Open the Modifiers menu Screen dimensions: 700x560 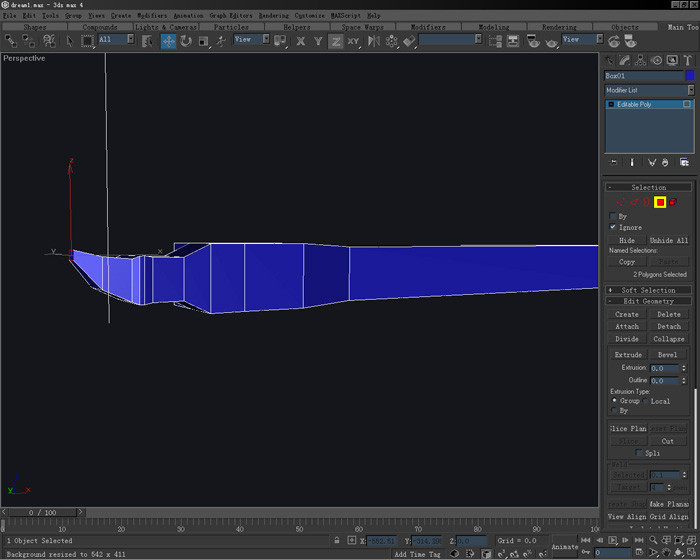click(152, 16)
